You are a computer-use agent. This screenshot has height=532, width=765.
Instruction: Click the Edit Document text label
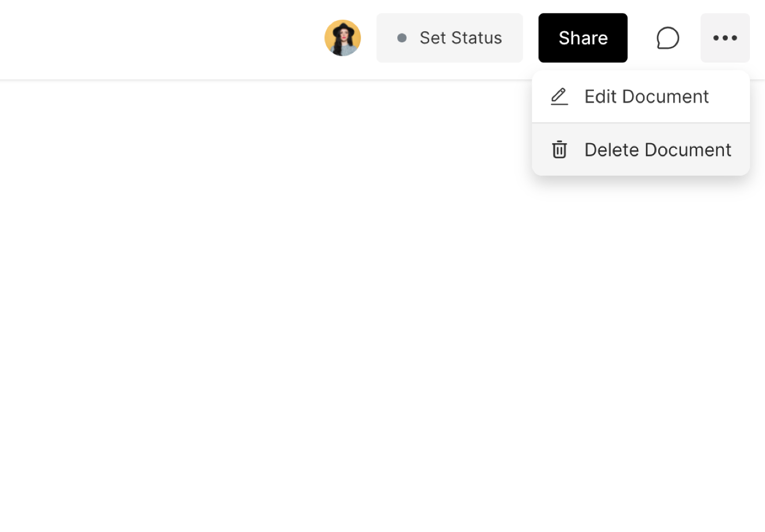click(646, 96)
